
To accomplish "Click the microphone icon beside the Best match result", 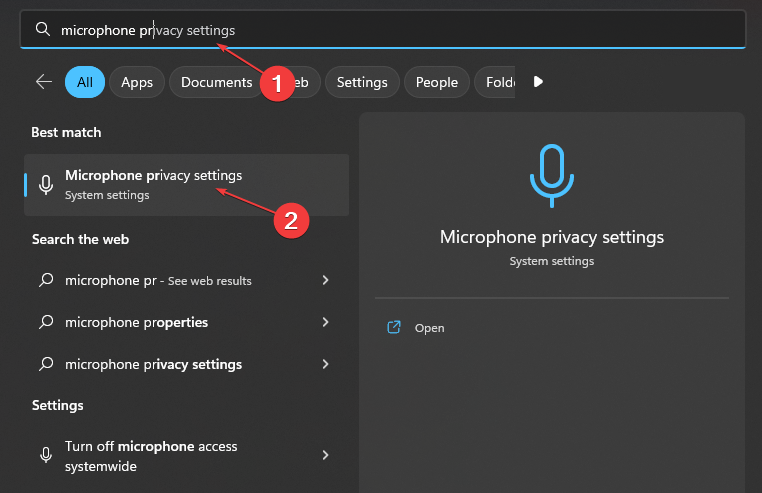I will click(x=46, y=185).
